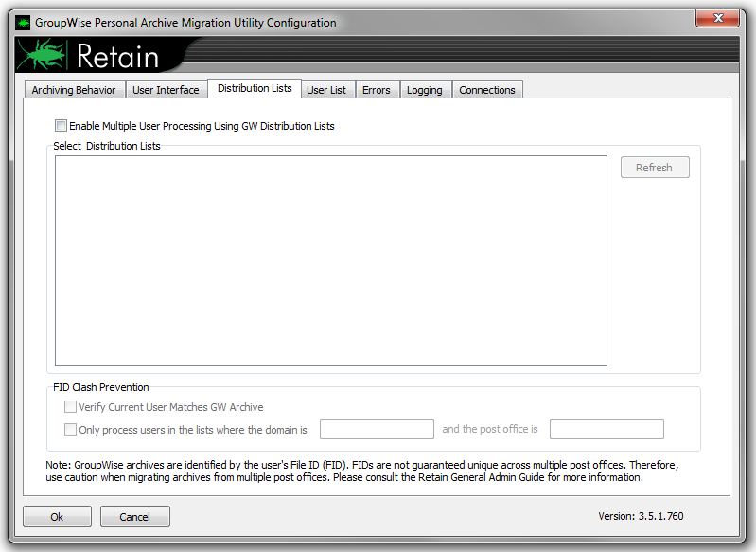The width and height of the screenshot is (756, 552).
Task: Click inside the Select Distribution Lists box
Action: pos(331,260)
